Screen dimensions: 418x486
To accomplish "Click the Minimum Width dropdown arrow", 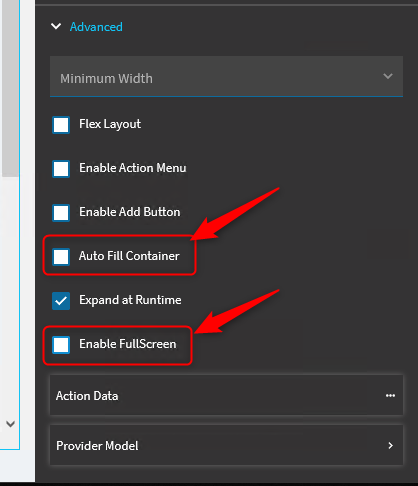I will pyautogui.click(x=388, y=76).
